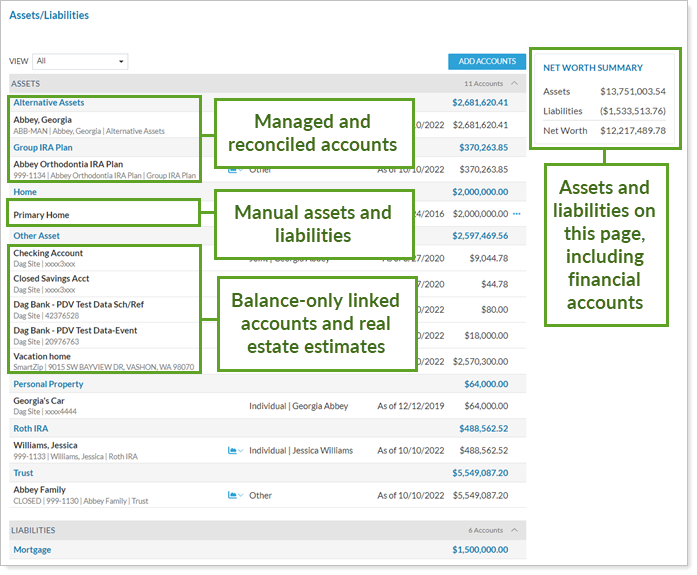Screen dimensions: 697x575
Task: Collapse the Assets section
Action: coord(514,84)
